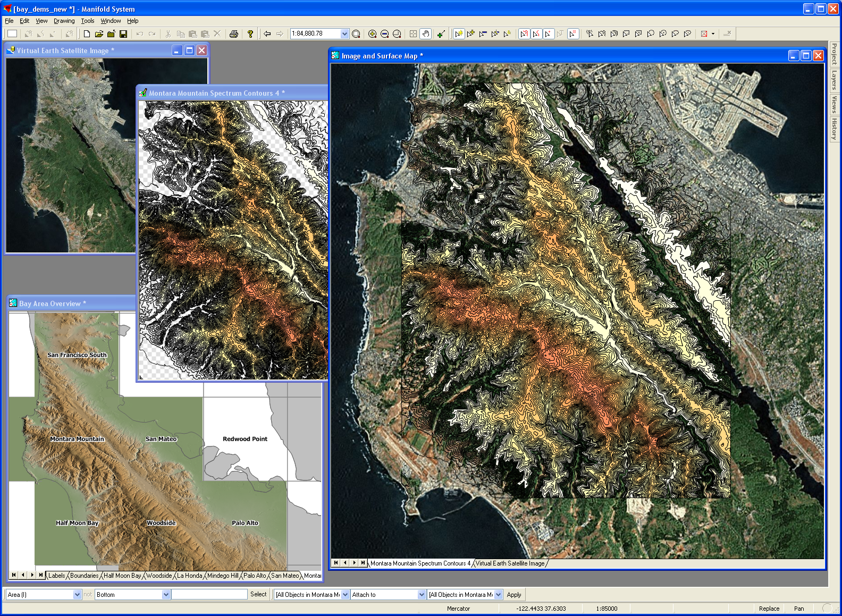The width and height of the screenshot is (842, 616).
Task: Toggle the 'not' selector in query bar
Action: (88, 595)
